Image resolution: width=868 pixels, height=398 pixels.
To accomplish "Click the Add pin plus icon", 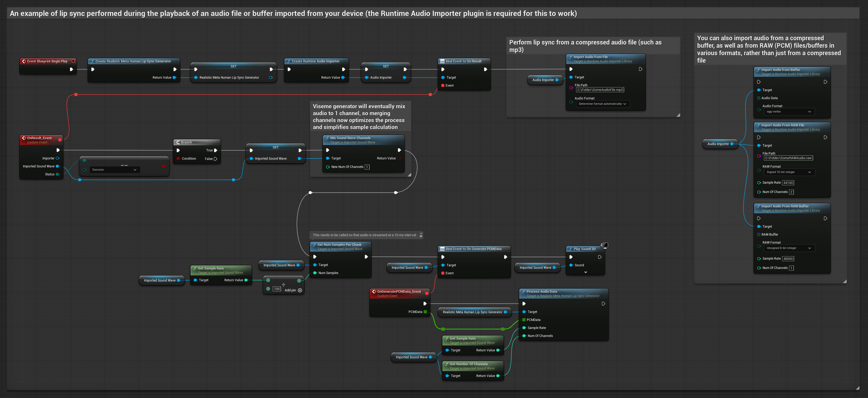I will point(300,290).
